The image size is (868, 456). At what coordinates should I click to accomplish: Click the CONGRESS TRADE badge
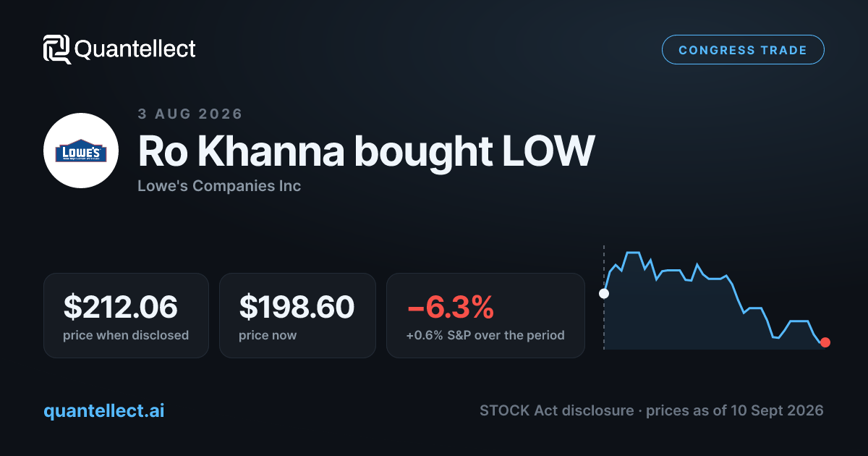click(743, 50)
